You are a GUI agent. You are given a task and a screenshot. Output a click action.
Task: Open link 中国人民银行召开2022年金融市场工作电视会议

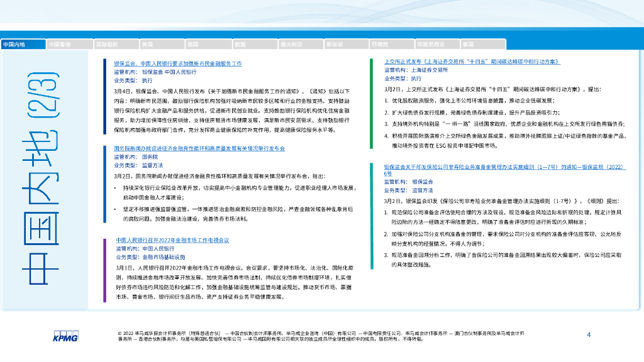coord(172,240)
